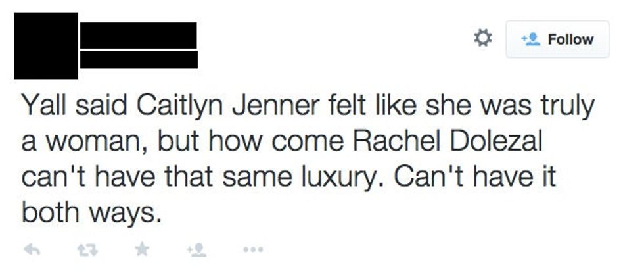Click the redacted username handle, lower bar
Screen dimensions: 644x269
pyautogui.click(x=139, y=59)
